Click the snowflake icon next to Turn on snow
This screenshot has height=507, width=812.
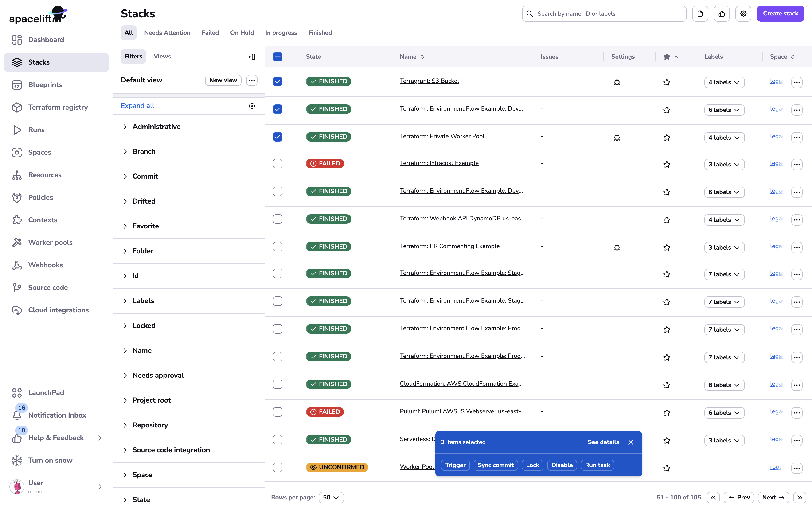pyautogui.click(x=17, y=460)
